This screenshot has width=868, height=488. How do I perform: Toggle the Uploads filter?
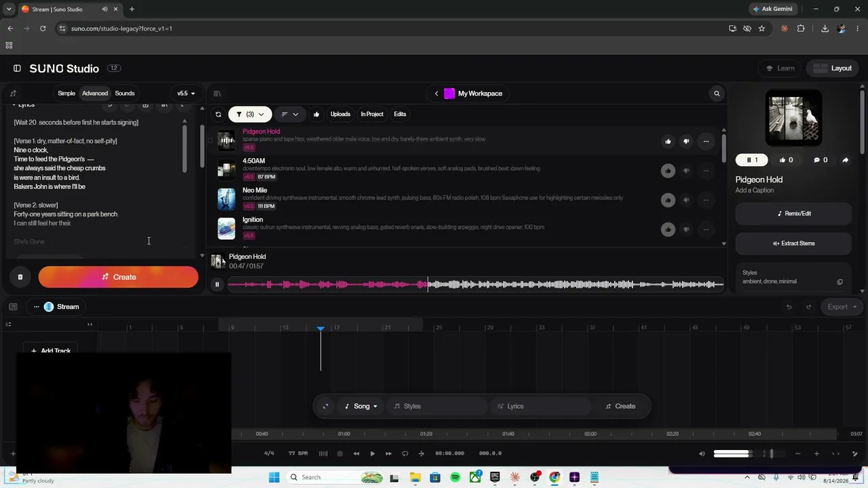340,115
